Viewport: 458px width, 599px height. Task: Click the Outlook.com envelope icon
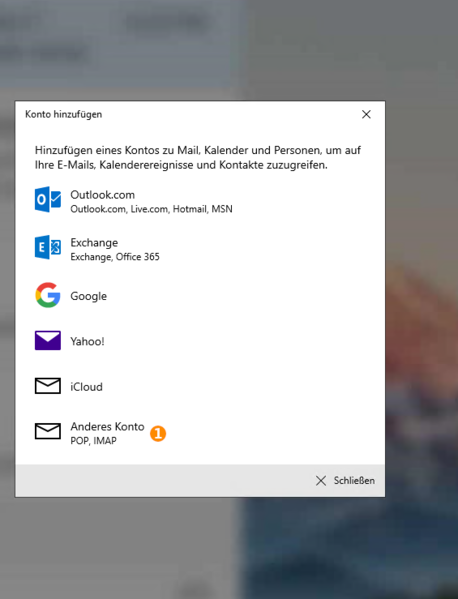48,199
